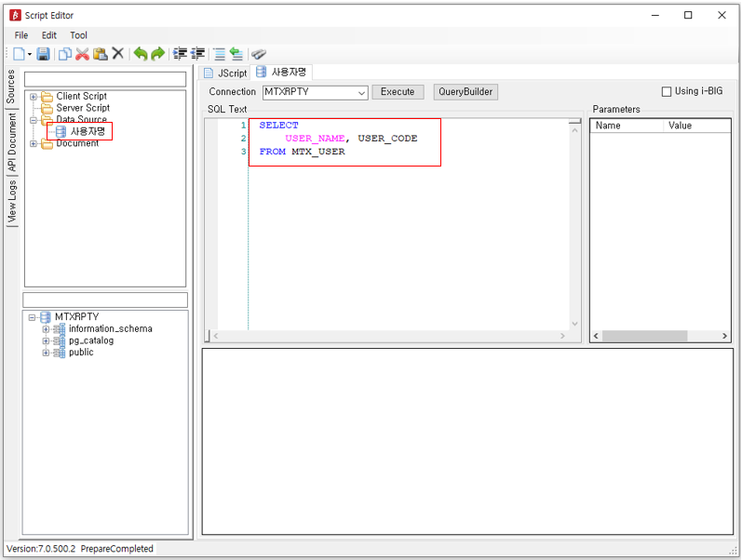The width and height of the screenshot is (742, 560).
Task: Open the File menu
Action: click(20, 35)
